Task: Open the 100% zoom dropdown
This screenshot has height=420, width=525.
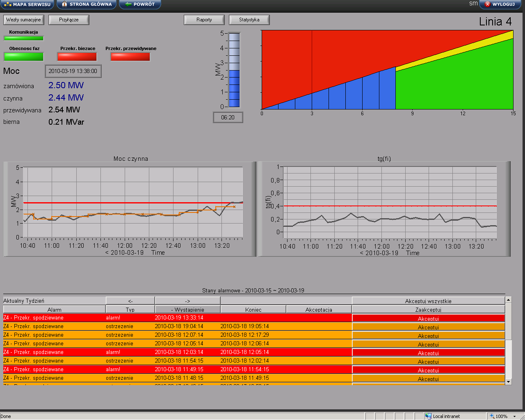Action: click(x=514, y=416)
